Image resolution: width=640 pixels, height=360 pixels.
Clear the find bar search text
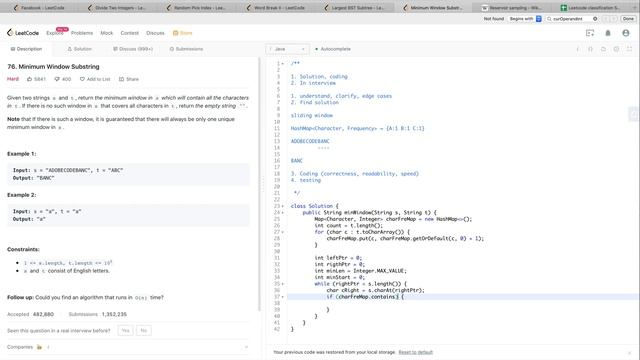(595, 19)
